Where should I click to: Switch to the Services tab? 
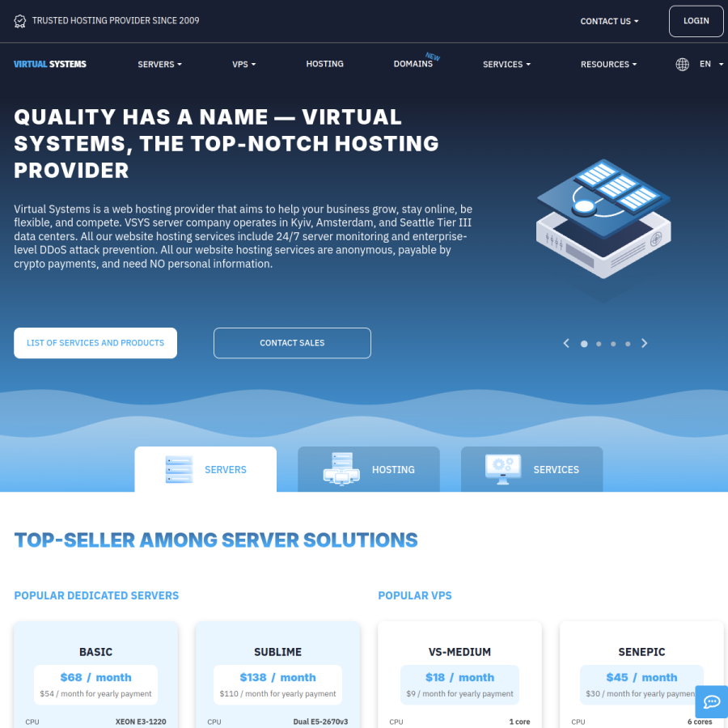tap(532, 469)
